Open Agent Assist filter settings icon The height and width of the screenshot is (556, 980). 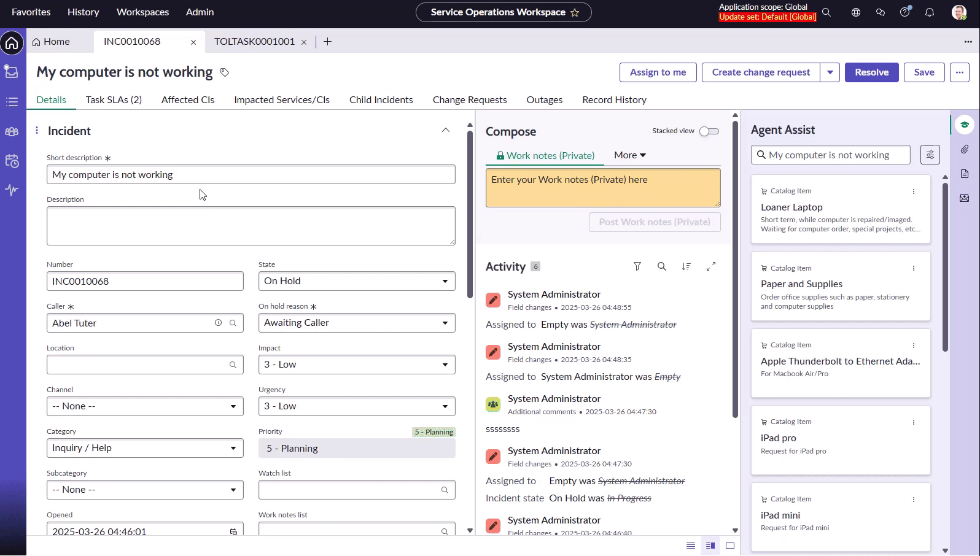click(930, 155)
